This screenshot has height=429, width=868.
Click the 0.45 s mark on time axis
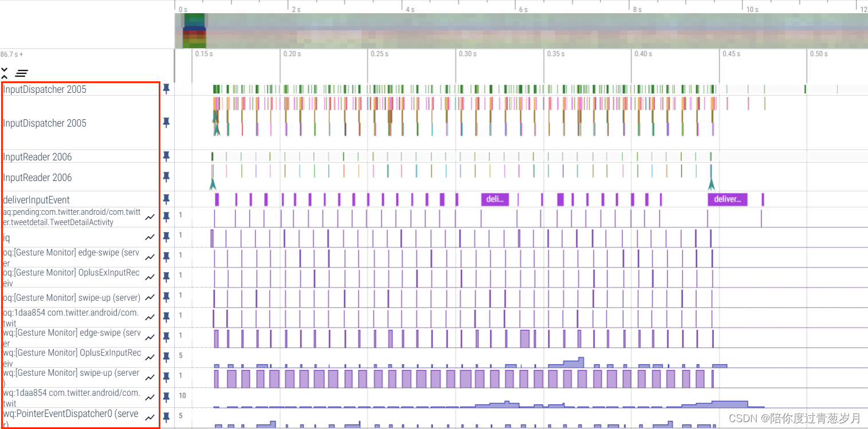pos(731,54)
